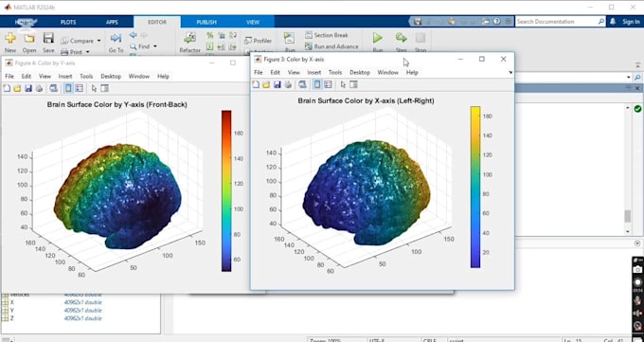The height and width of the screenshot is (342, 644).
Task: Click the Print button in the ribbon
Action: tap(72, 52)
